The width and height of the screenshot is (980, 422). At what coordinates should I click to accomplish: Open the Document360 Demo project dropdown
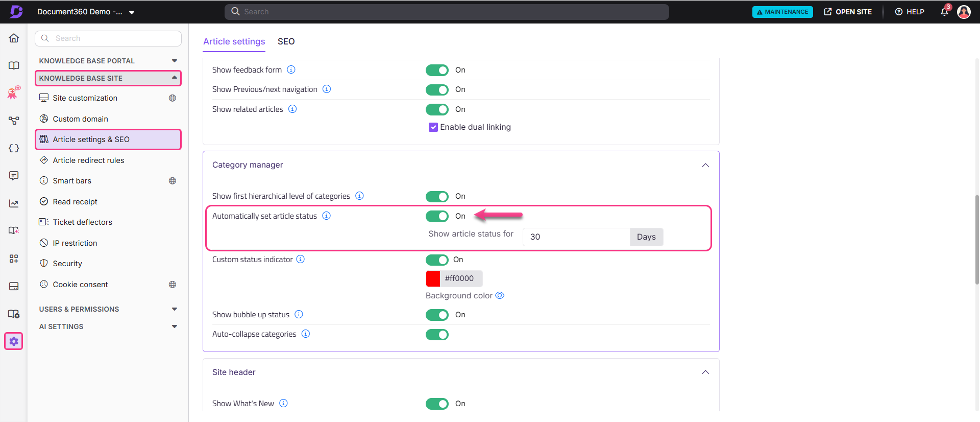[86, 12]
